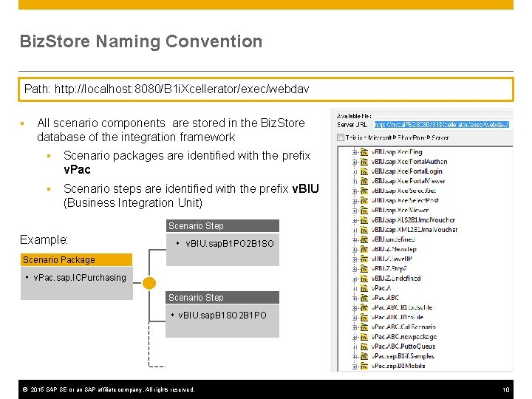The width and height of the screenshot is (532, 399).
Task: Click the highlighted Server URL field
Action: point(441,125)
